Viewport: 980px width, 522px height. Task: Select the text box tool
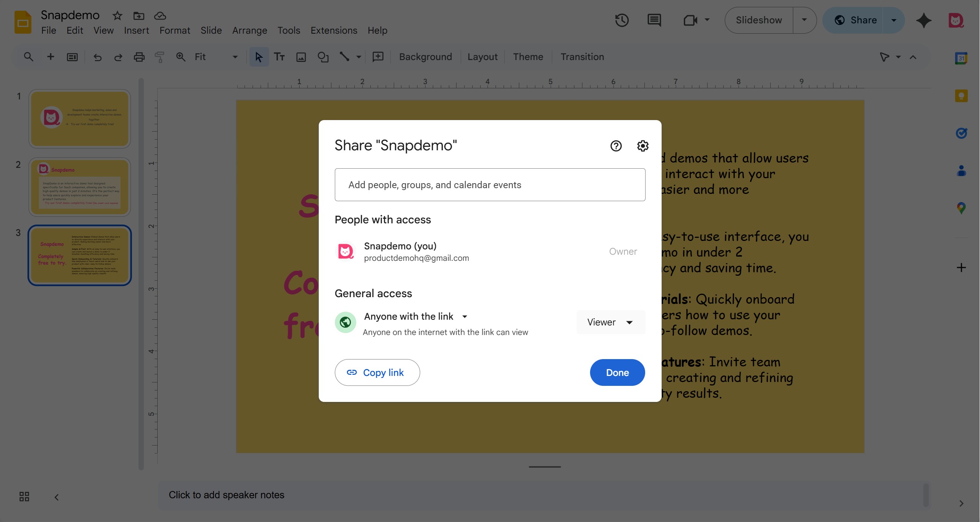(x=279, y=57)
